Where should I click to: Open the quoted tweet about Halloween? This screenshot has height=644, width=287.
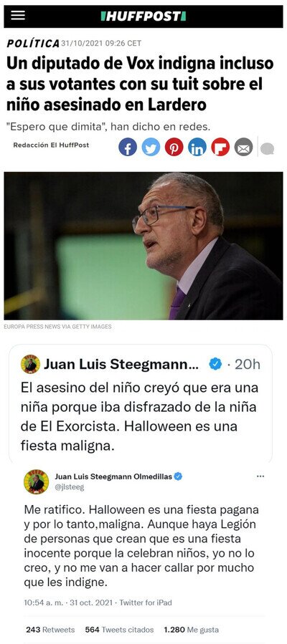(x=141, y=404)
